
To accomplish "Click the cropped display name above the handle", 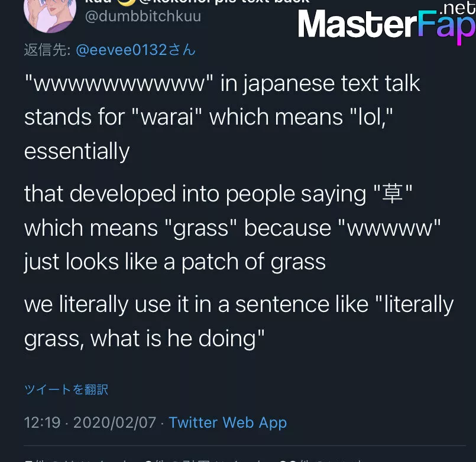I will click(x=197, y=2).
